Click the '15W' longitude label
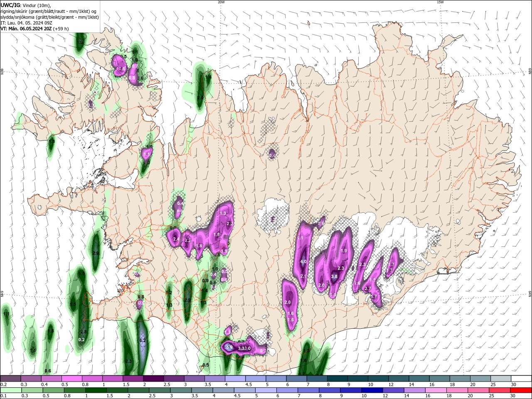Viewport: 532px width, 399px height. pyautogui.click(x=440, y=2)
